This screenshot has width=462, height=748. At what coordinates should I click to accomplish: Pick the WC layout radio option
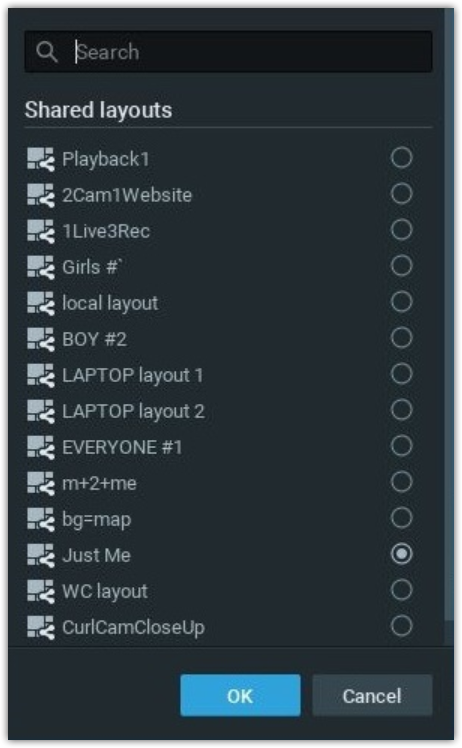click(x=401, y=590)
